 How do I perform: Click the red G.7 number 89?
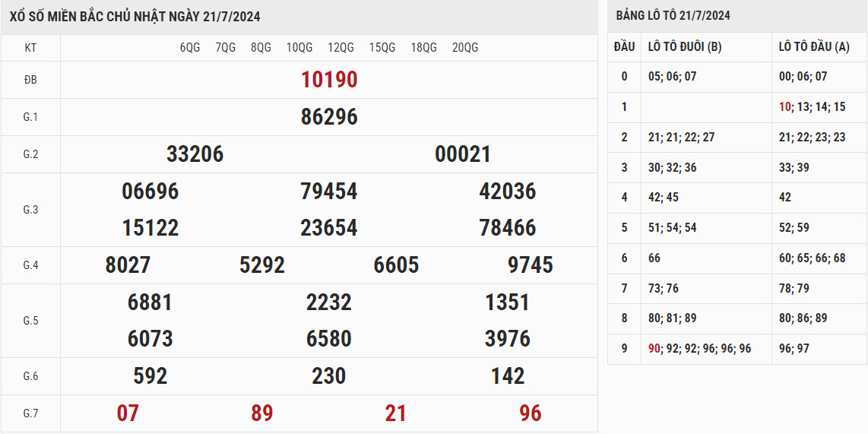[x=262, y=413]
